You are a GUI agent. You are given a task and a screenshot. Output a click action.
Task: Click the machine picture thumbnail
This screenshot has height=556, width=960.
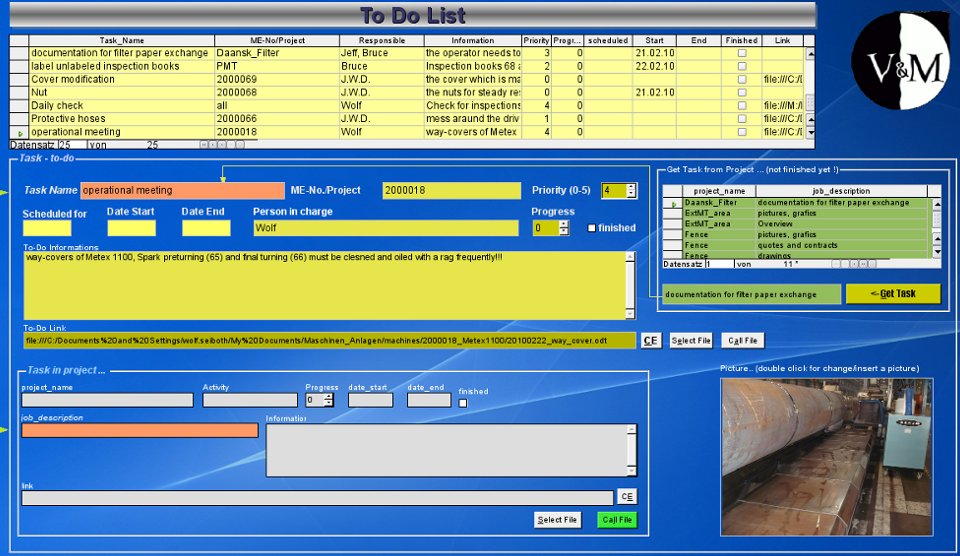point(827,457)
